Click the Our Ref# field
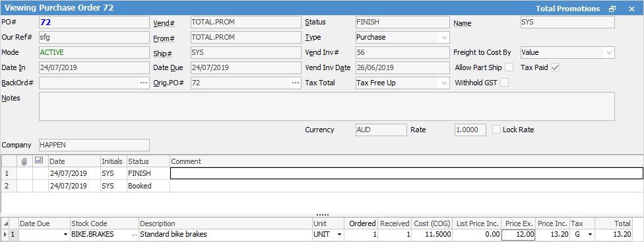The height and width of the screenshot is (242, 644). pyautogui.click(x=94, y=38)
